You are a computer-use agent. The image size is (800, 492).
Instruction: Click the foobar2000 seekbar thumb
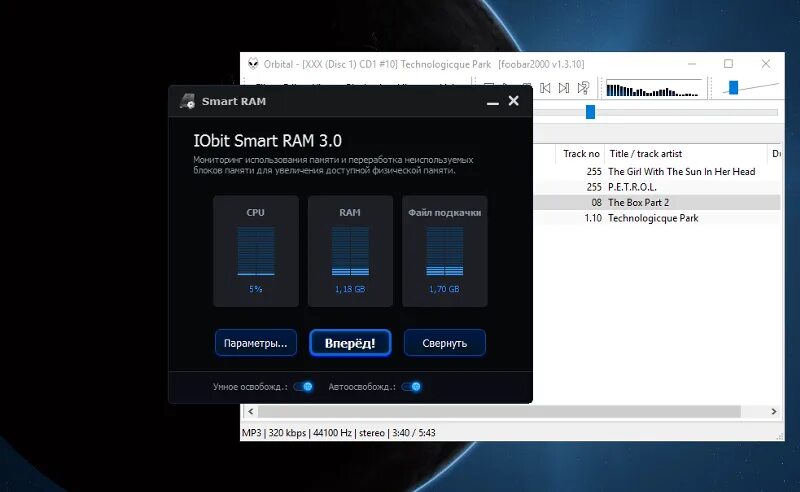coord(590,112)
